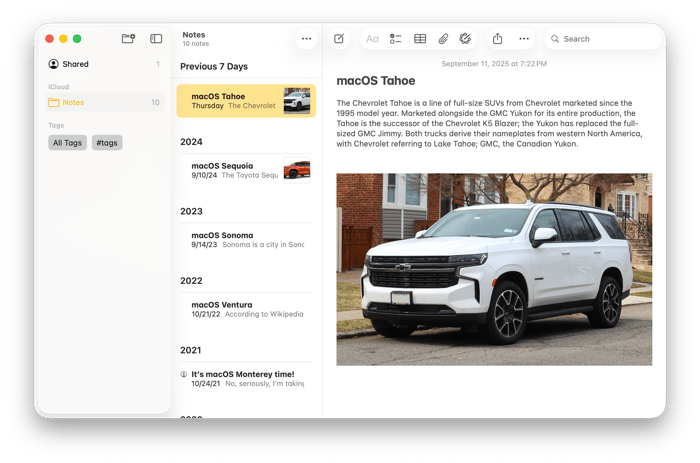The width and height of the screenshot is (700, 463).
Task: Click the Tags sidebar section label
Action: tap(56, 125)
